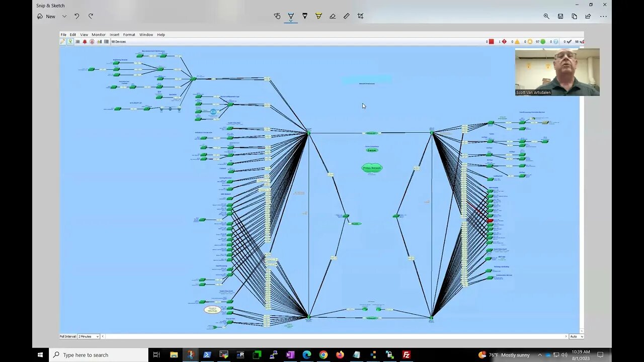
Task: Open OneNote from taskbar
Action: [x=290, y=354]
